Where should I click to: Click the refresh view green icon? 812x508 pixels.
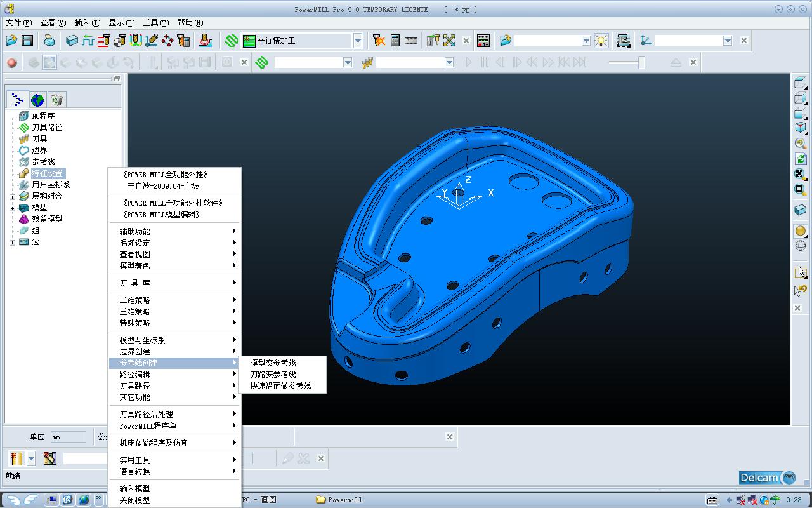click(x=801, y=159)
